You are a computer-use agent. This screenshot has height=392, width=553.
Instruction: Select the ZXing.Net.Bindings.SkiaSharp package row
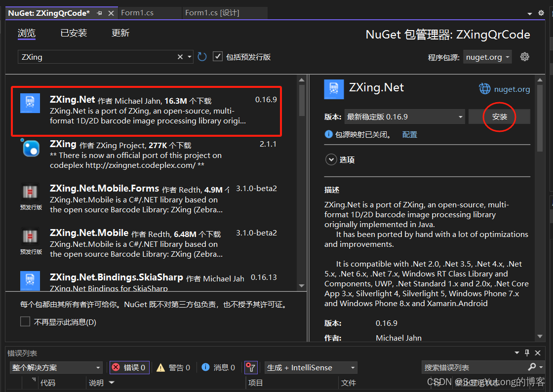tap(152, 280)
